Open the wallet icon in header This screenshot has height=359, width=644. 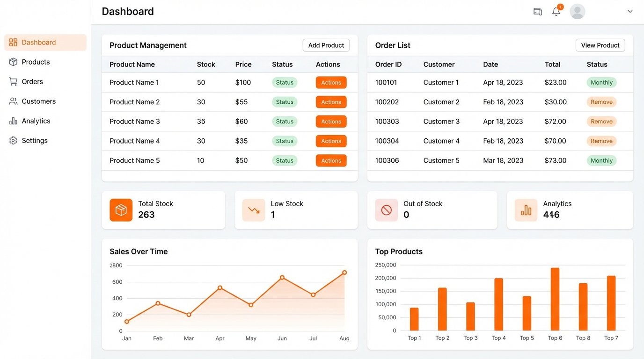pyautogui.click(x=538, y=12)
